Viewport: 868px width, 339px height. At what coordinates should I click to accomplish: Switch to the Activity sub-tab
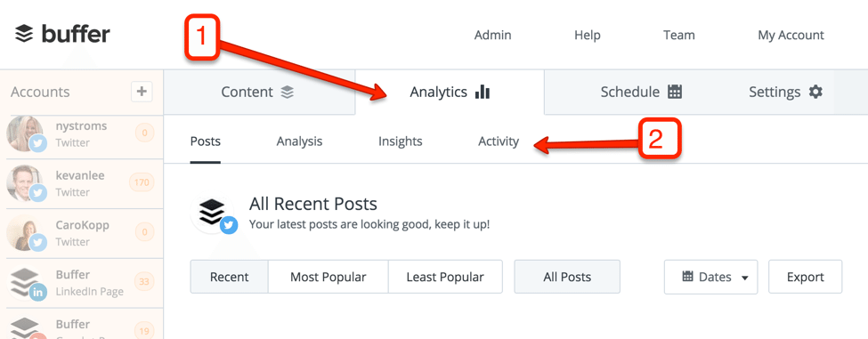(x=499, y=141)
